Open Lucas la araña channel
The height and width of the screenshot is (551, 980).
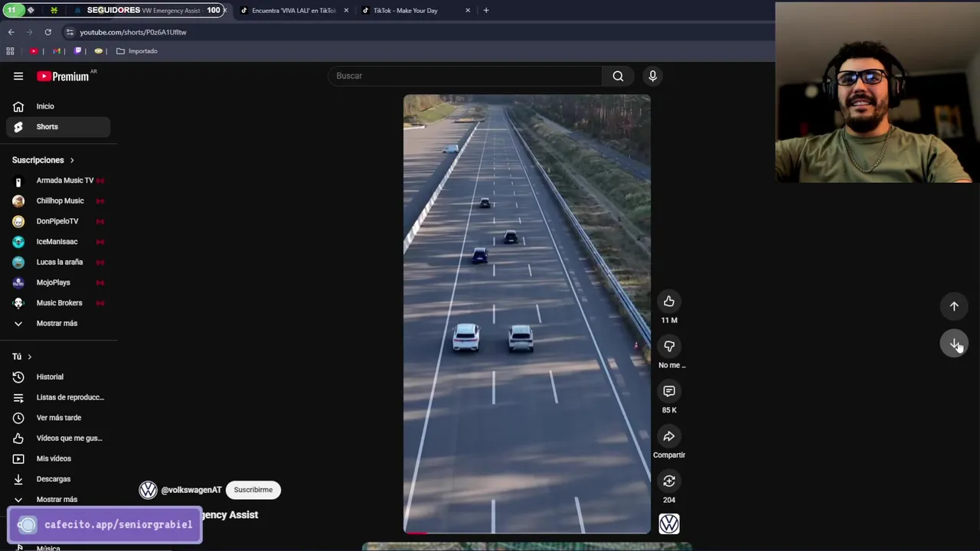[58, 262]
